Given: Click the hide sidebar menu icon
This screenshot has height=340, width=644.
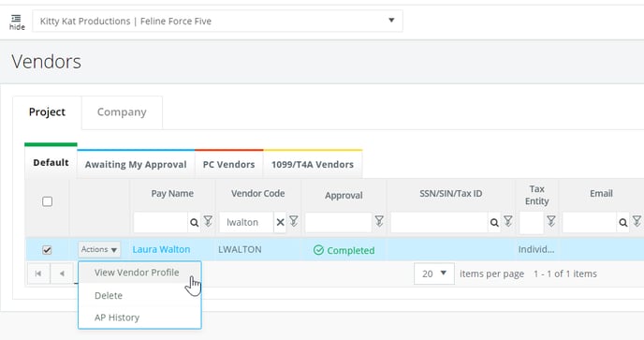Looking at the screenshot, I should pos(17,22).
